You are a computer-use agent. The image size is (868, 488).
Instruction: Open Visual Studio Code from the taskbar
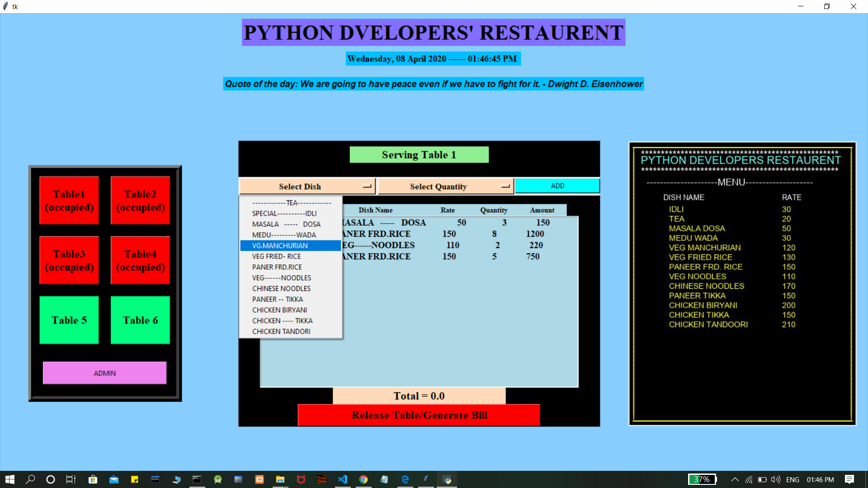pyautogui.click(x=342, y=479)
